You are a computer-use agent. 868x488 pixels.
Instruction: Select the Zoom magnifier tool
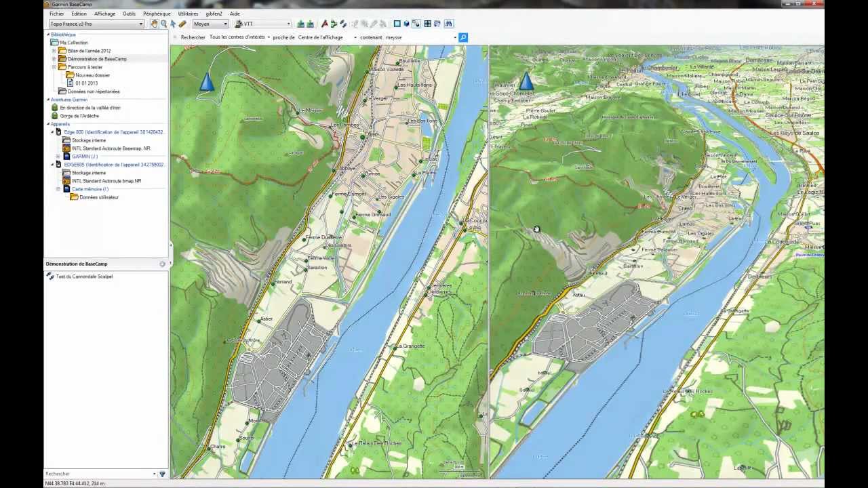pyautogui.click(x=163, y=24)
